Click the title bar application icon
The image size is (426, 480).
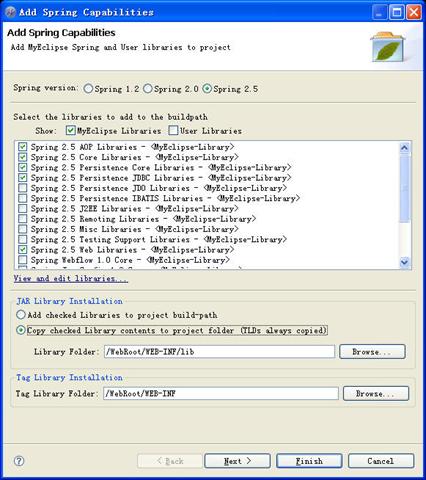[10, 12]
